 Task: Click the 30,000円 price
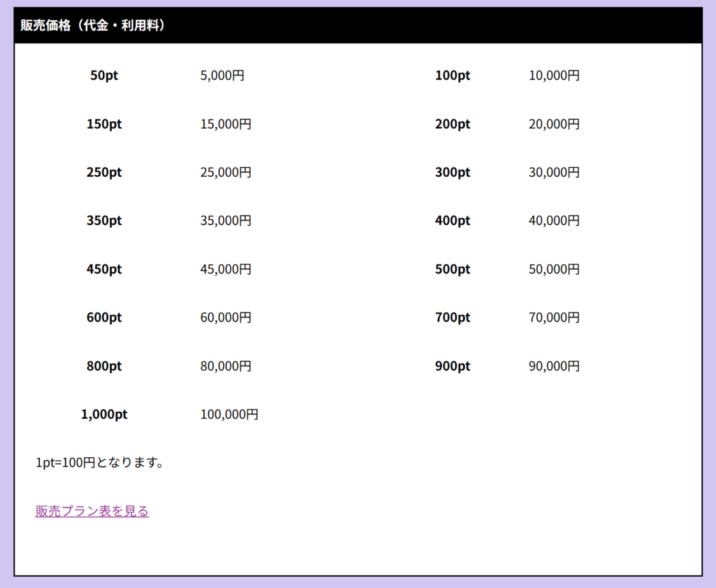pos(554,173)
